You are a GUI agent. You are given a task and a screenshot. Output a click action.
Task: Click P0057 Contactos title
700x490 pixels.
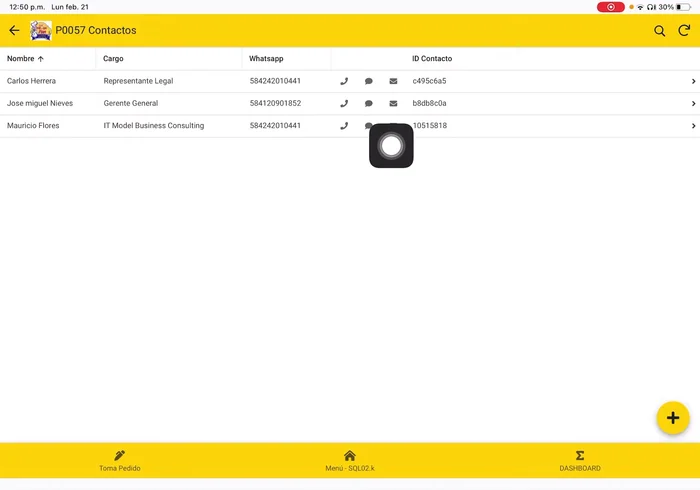click(96, 30)
